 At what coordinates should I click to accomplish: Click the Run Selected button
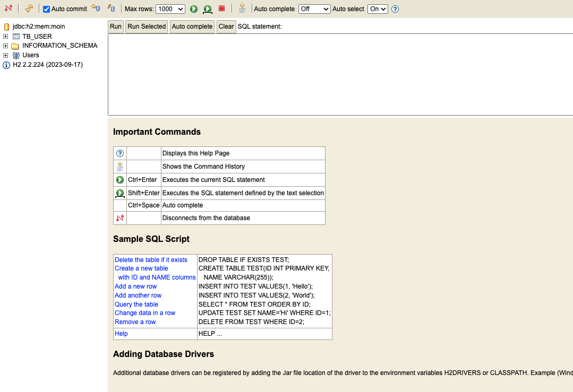147,27
